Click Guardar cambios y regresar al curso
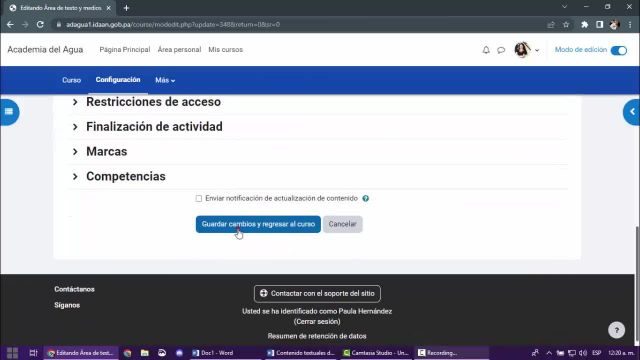This screenshot has width=640, height=360. point(258,224)
